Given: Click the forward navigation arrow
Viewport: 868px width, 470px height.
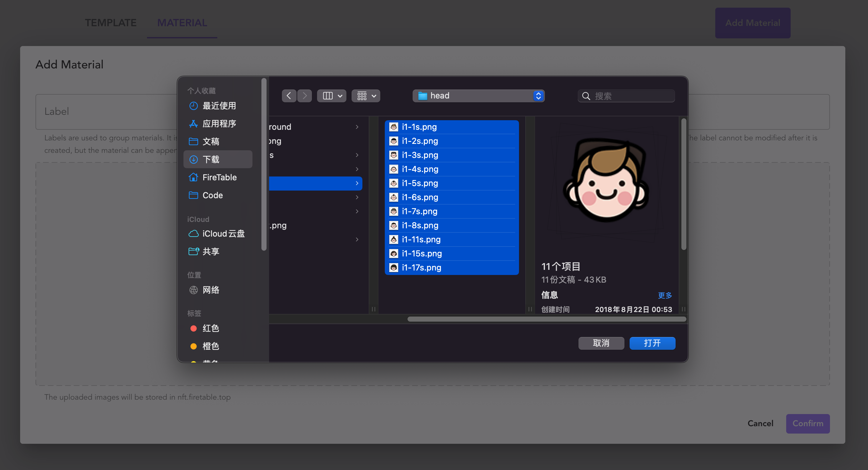Looking at the screenshot, I should tap(304, 96).
